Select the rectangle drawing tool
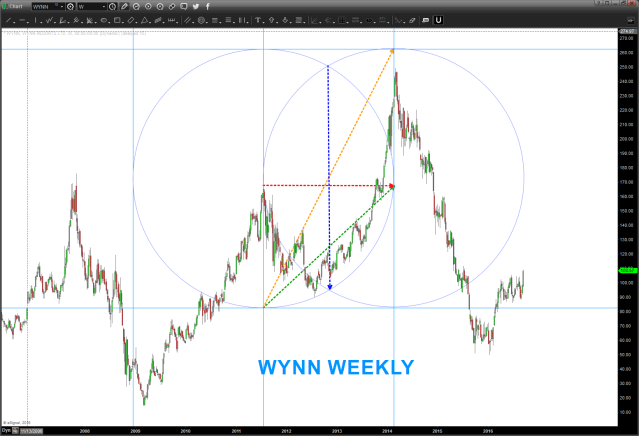This screenshot has height=436, width=639. coord(117,20)
